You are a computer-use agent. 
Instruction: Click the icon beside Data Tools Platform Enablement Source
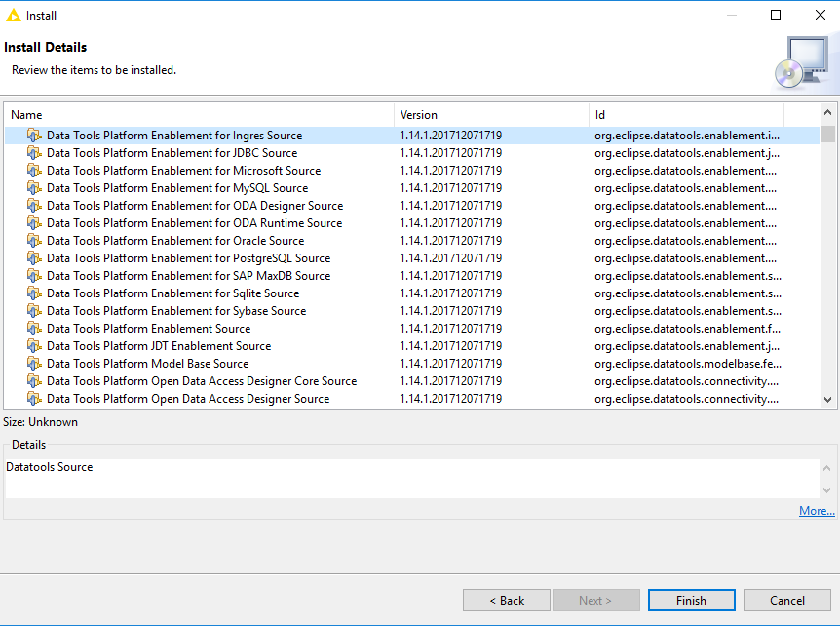coord(34,329)
